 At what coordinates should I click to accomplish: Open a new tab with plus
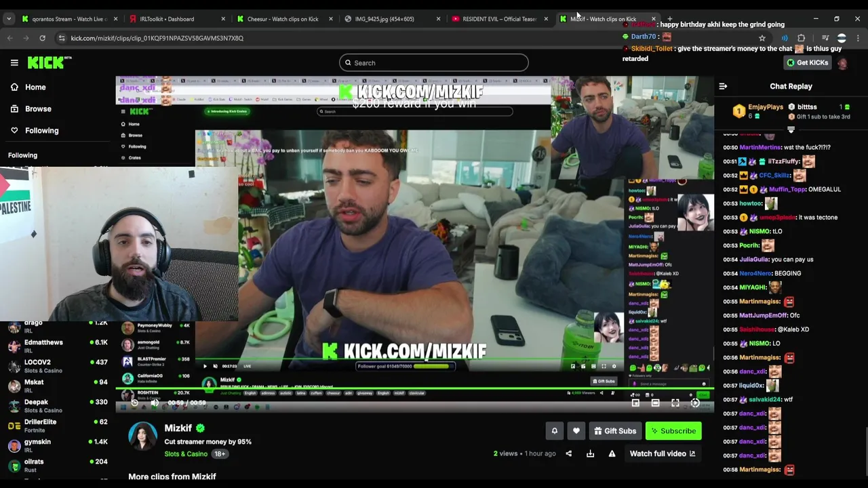[670, 19]
